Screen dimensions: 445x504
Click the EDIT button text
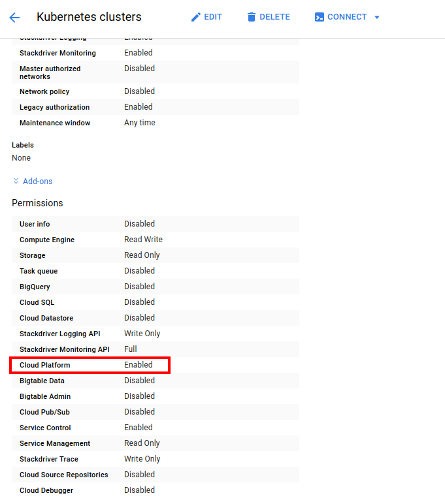coord(213,17)
